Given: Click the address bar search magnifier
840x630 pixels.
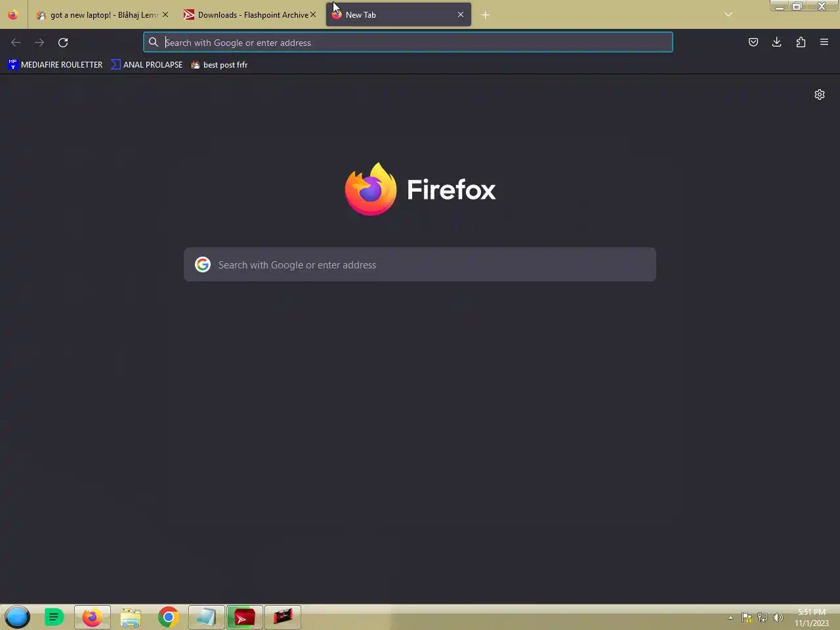Looking at the screenshot, I should click(154, 43).
